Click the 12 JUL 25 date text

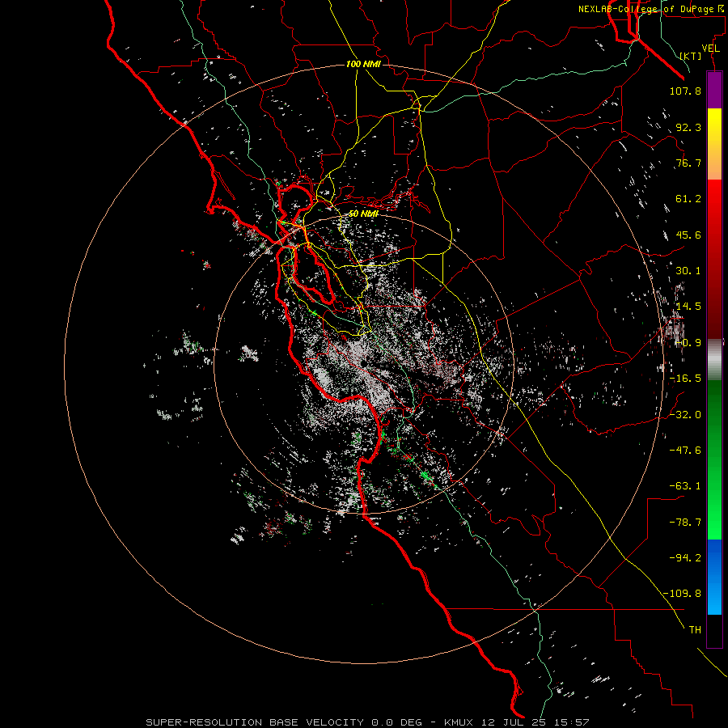(513, 722)
